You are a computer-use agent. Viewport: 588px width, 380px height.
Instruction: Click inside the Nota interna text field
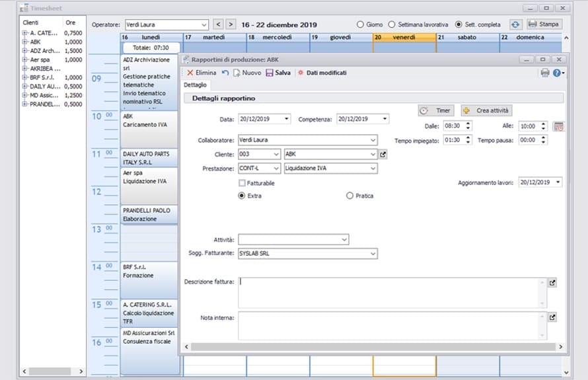pyautogui.click(x=390, y=324)
